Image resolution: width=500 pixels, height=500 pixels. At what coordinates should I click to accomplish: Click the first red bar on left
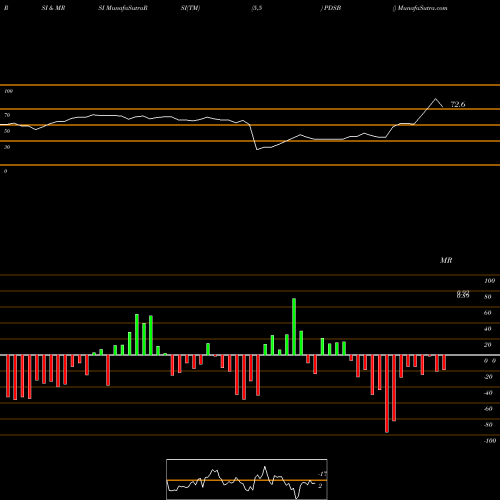tap(8, 376)
